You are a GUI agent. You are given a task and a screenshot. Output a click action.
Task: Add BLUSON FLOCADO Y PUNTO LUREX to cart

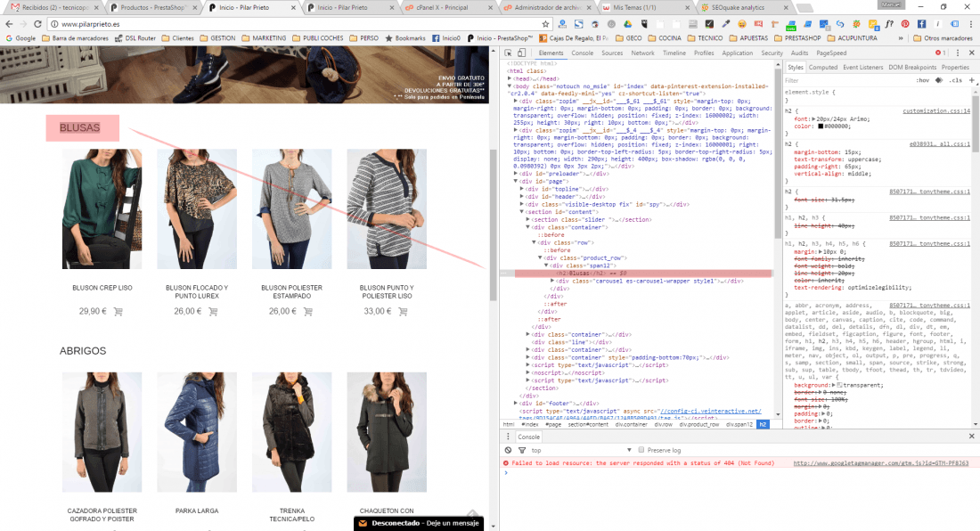(213, 311)
